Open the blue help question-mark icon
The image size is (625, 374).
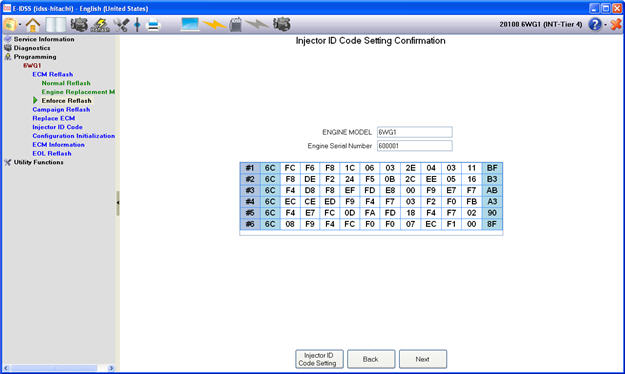pyautogui.click(x=595, y=24)
